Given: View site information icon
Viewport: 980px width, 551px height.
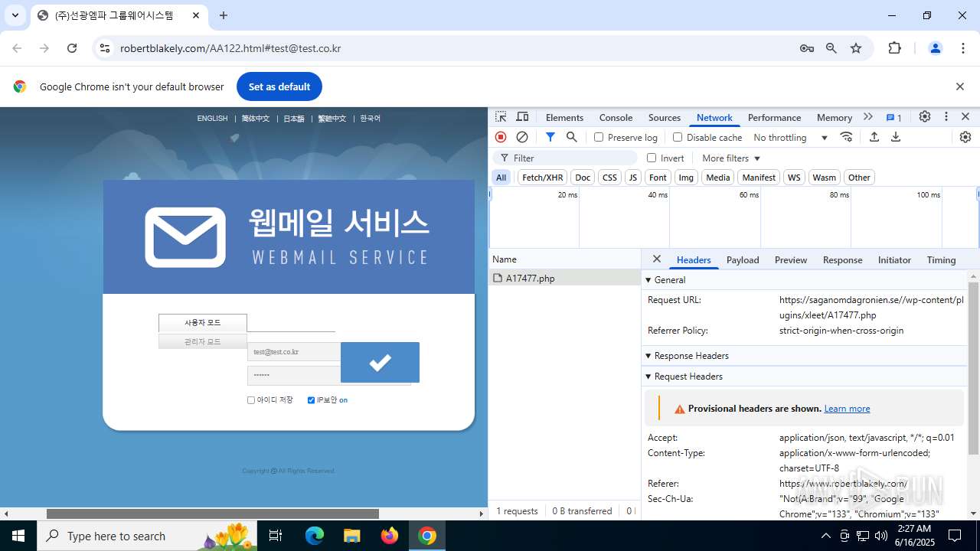Looking at the screenshot, I should tap(105, 48).
